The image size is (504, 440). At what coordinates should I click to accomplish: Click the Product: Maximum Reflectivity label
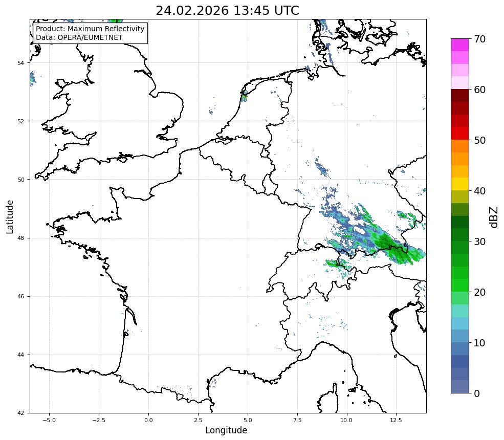pyautogui.click(x=90, y=29)
